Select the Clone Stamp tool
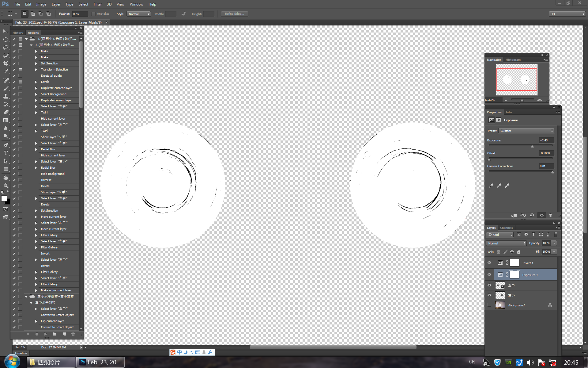The height and width of the screenshot is (368, 588). (x=6, y=96)
